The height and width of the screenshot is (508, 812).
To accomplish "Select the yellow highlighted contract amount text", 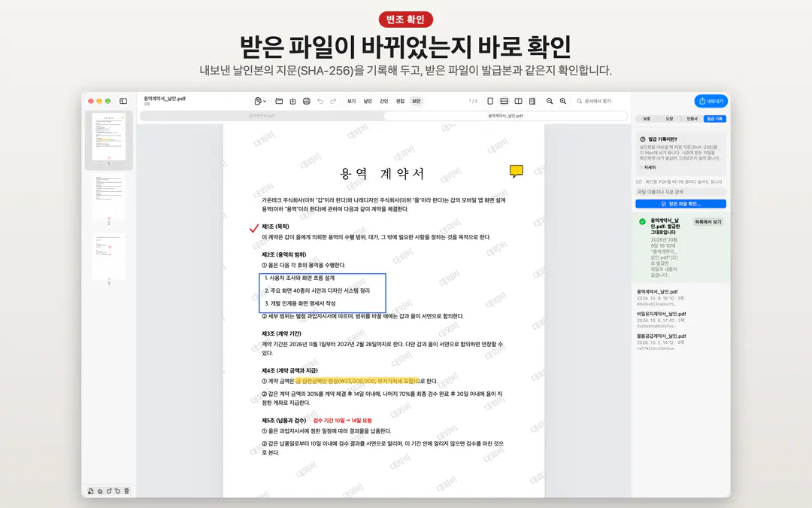I will point(356,381).
